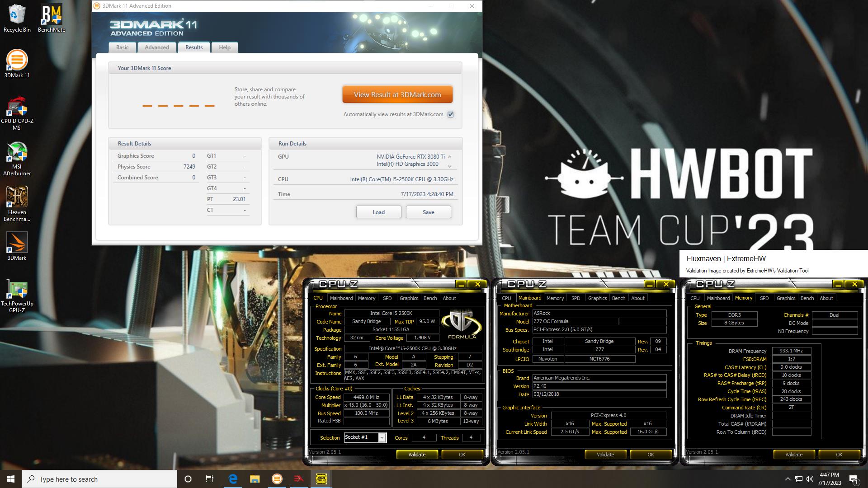Open Graphics tab in the Memory CPU-Z window
The image size is (868, 488).
point(786,298)
